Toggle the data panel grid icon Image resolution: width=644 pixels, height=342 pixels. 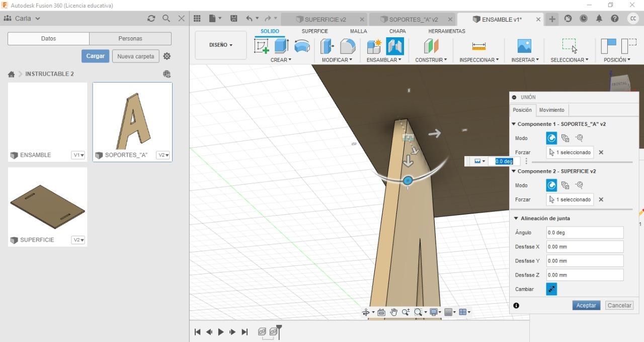tap(197, 18)
